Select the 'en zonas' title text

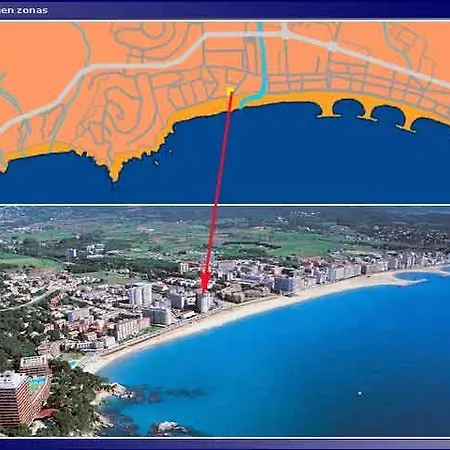(x=24, y=10)
